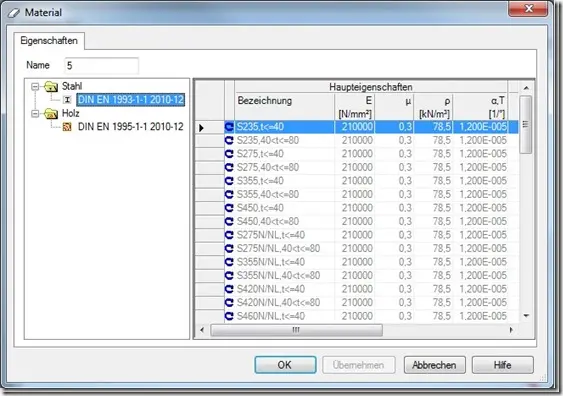
Task: Click the 78,5 value in S355,40<t<=80 row
Action: click(x=441, y=195)
